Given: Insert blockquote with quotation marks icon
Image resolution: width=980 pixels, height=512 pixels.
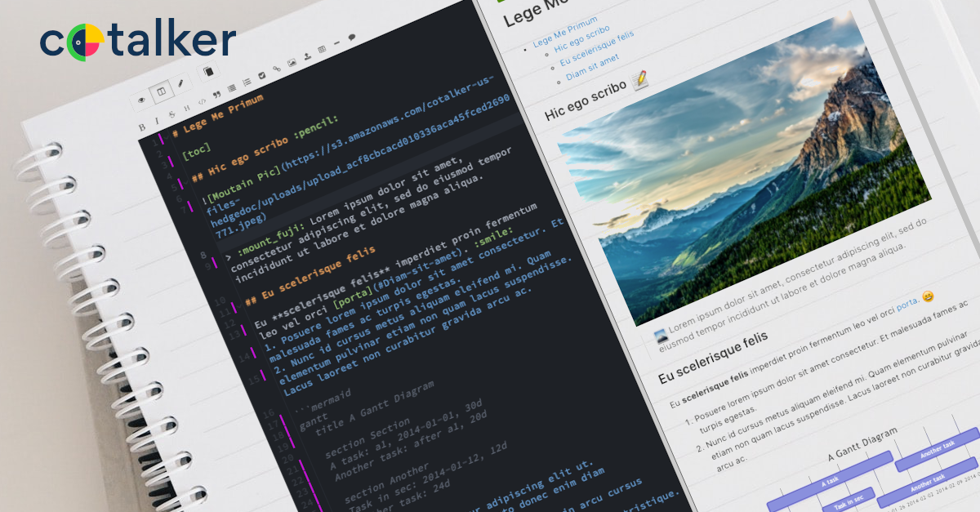Looking at the screenshot, I should [x=216, y=95].
